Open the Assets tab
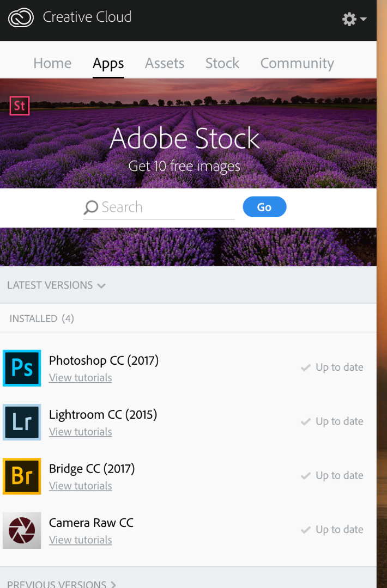The height and width of the screenshot is (588, 387). 165,63
